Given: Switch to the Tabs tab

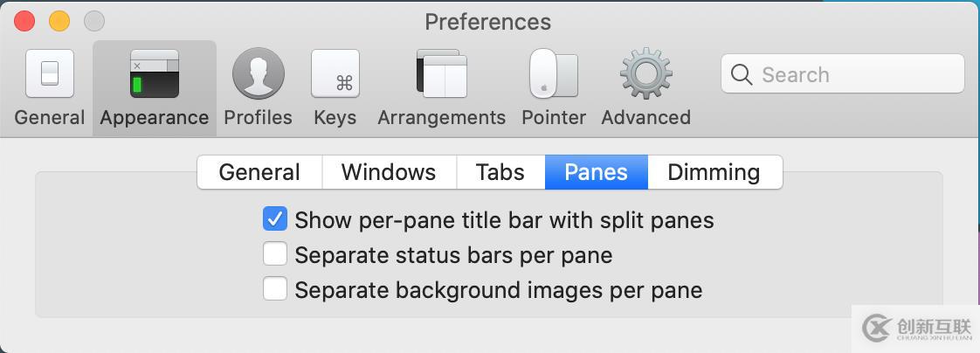Looking at the screenshot, I should pos(500,172).
